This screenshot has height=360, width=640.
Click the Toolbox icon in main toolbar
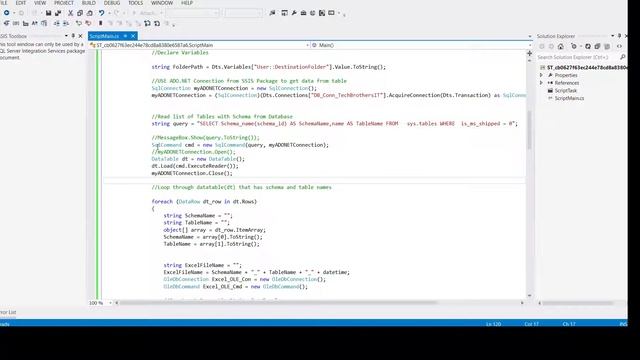click(303, 13)
